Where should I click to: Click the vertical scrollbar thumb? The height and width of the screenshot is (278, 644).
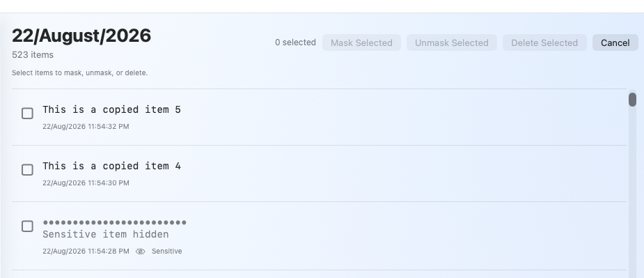tap(632, 100)
